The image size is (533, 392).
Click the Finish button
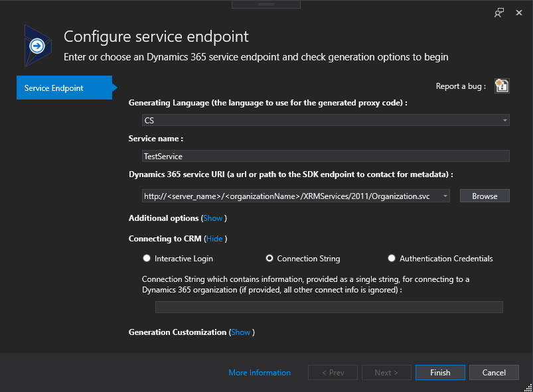click(x=440, y=373)
